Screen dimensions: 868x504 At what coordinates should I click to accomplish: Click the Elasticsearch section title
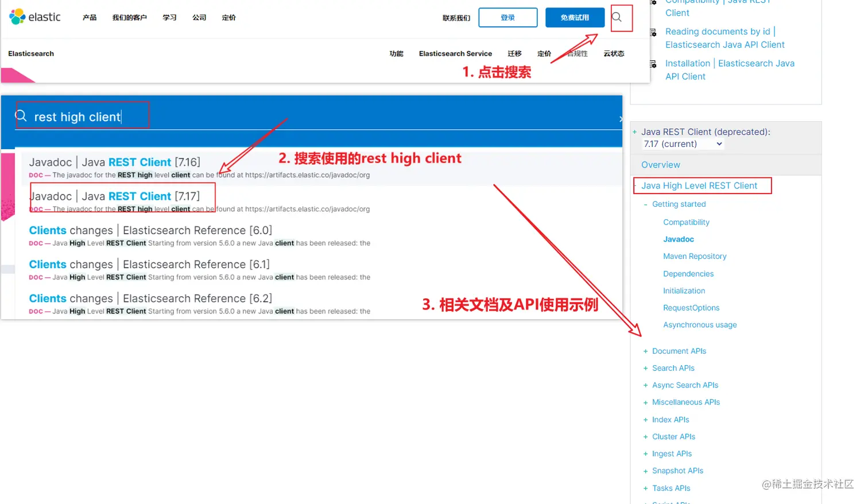[31, 53]
